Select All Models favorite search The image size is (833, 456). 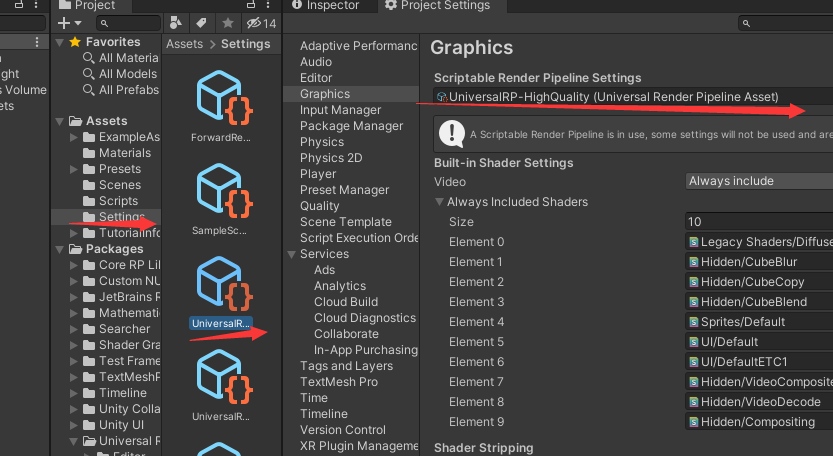(x=120, y=74)
